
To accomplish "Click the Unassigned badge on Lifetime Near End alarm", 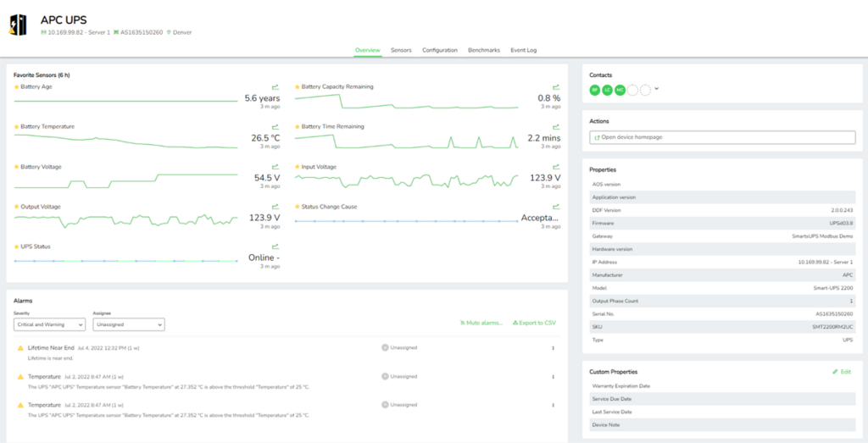I will pyautogui.click(x=399, y=348).
